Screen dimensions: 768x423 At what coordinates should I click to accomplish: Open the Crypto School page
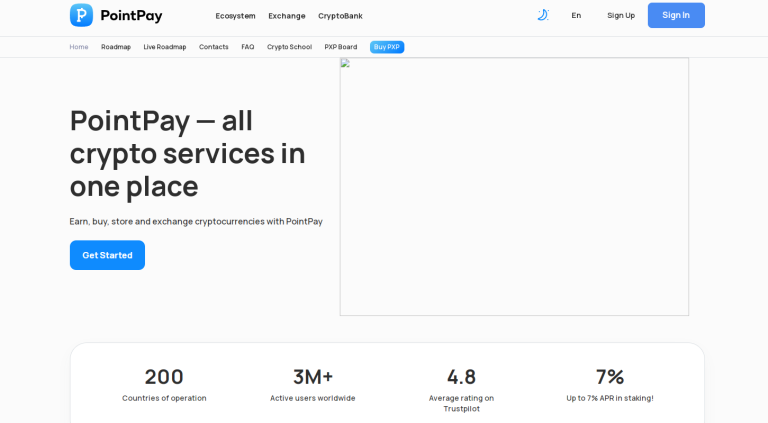289,47
